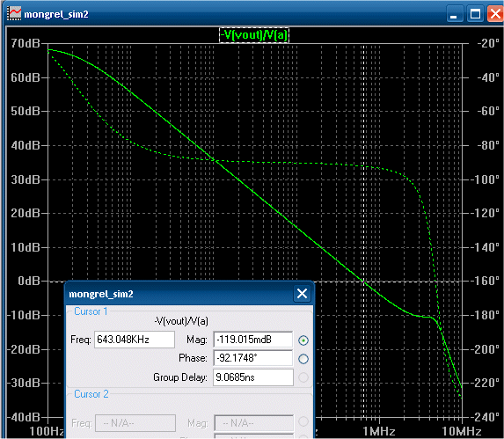Select the -V(vout)/V(a) trace label
Image resolution: width=504 pixels, height=439 pixels.
[254, 34]
